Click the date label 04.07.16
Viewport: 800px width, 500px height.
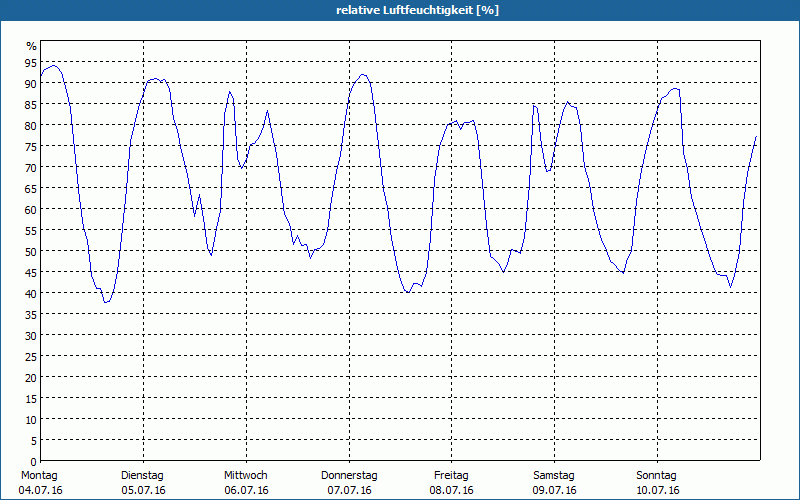coord(40,490)
